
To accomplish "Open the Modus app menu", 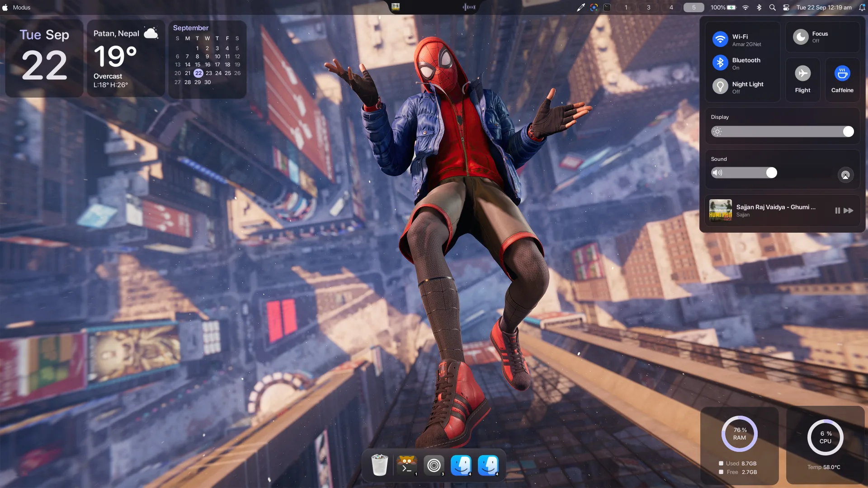I will click(22, 7).
